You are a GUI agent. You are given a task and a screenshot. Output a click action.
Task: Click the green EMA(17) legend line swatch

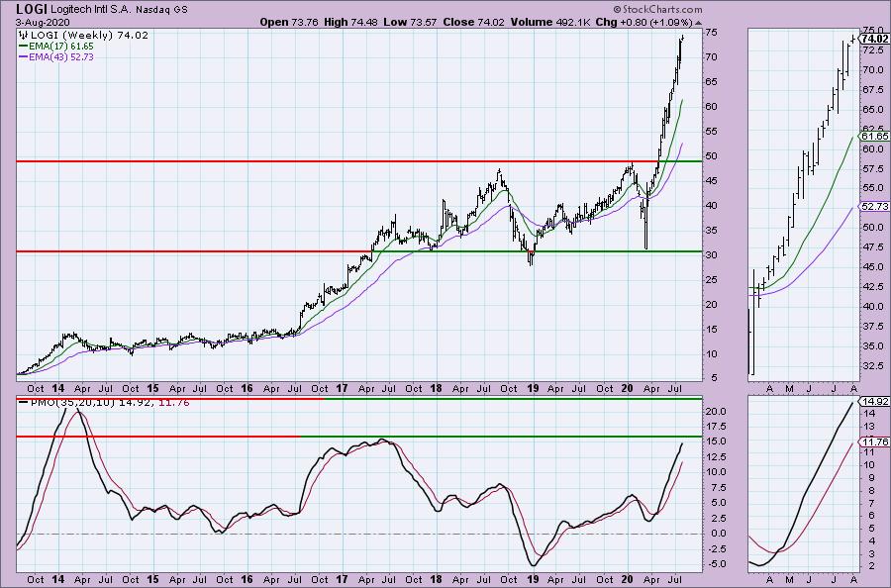pos(24,46)
